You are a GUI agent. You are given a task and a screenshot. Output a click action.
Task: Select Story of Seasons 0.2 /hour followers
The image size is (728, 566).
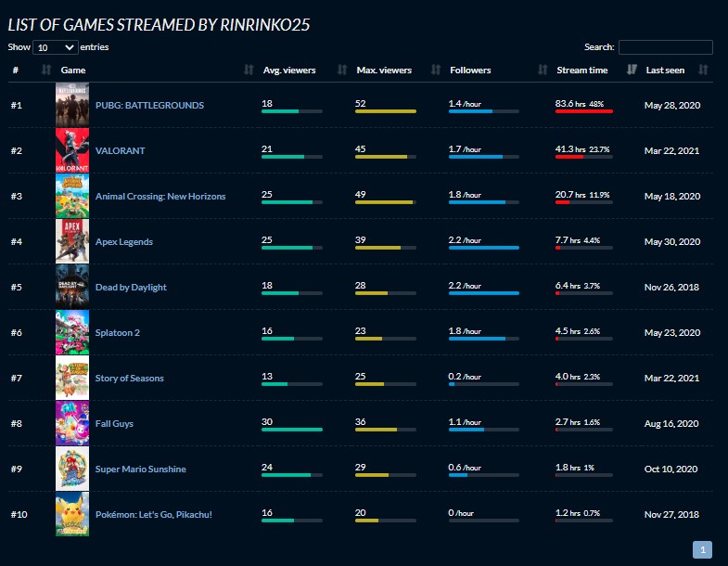pyautogui.click(x=465, y=377)
